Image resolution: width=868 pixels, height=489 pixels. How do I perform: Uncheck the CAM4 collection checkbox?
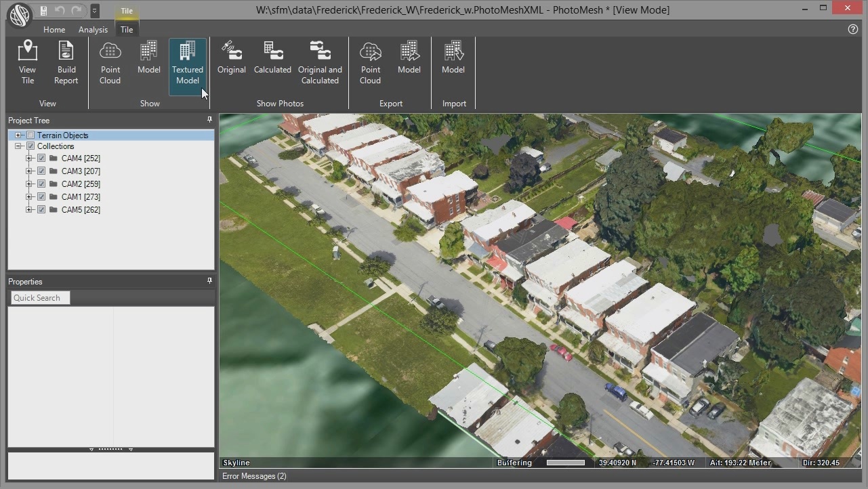(41, 158)
